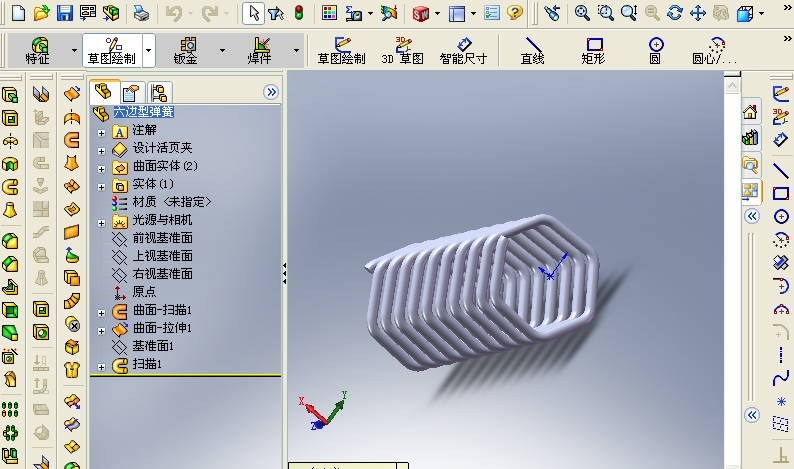Screen dimensions: 794x469
Task: Save the part with the floppy disk icon
Action: [65, 13]
